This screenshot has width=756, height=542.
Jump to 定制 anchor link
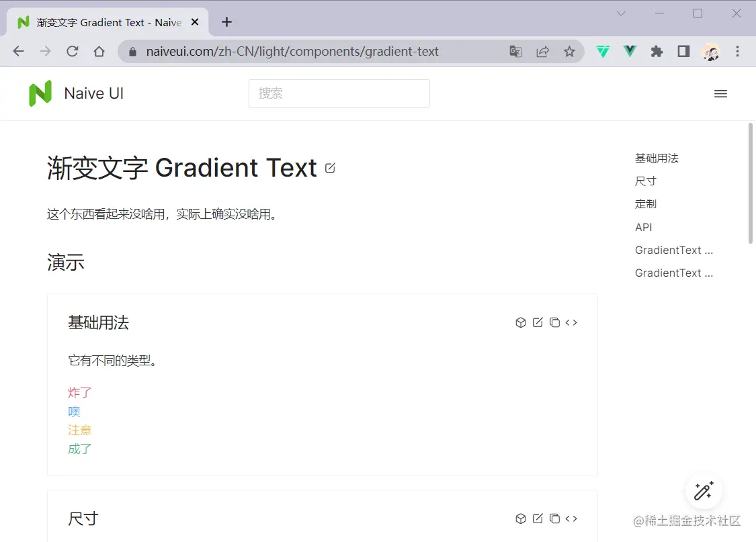coord(646,204)
